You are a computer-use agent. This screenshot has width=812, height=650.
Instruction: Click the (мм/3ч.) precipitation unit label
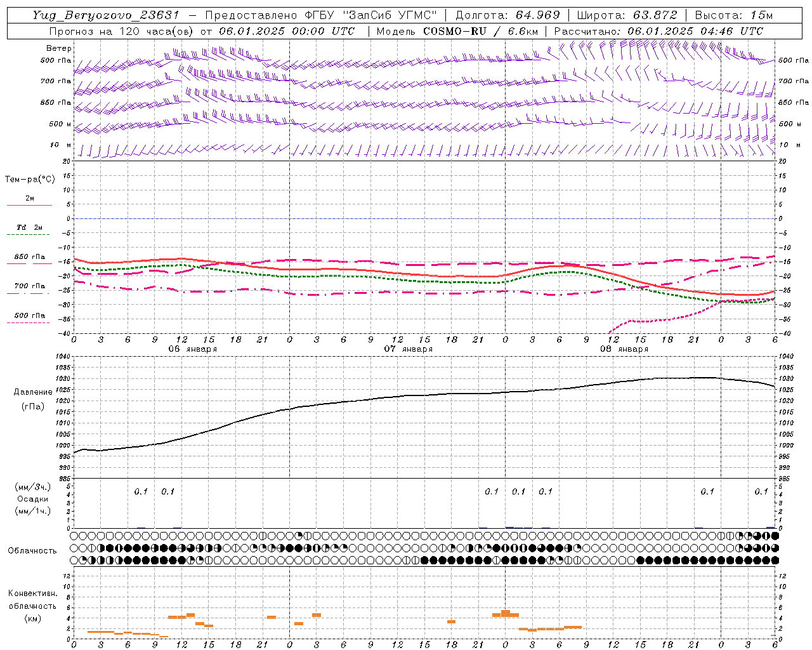[33, 487]
